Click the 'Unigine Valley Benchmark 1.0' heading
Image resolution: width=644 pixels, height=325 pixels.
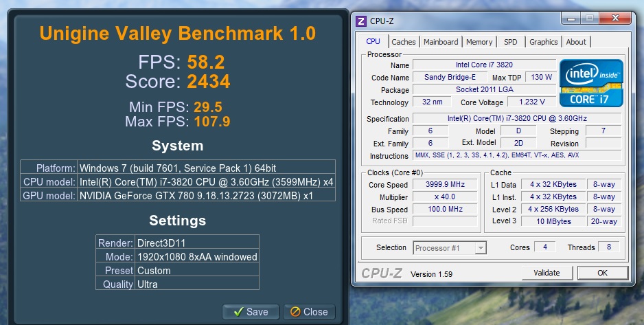[177, 33]
